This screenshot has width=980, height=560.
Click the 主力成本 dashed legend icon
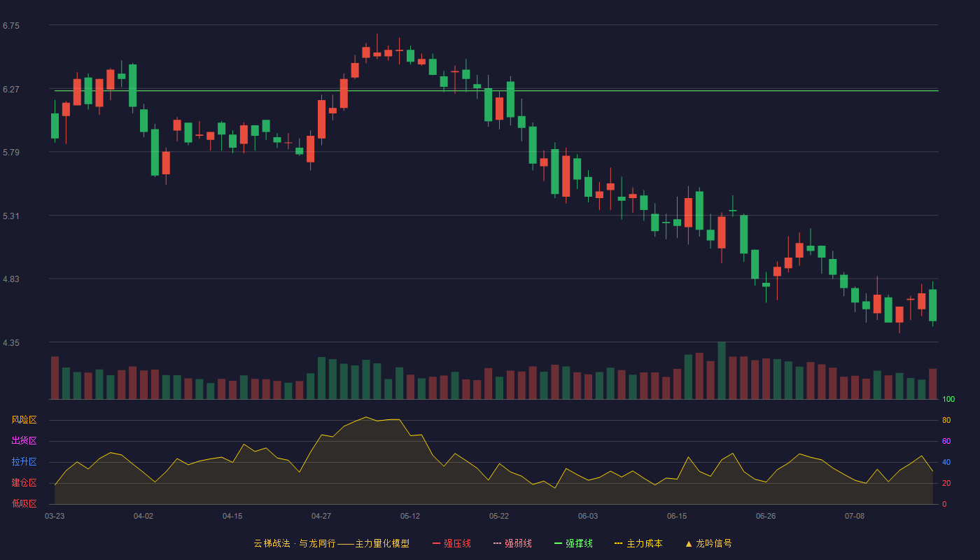[x=618, y=543]
